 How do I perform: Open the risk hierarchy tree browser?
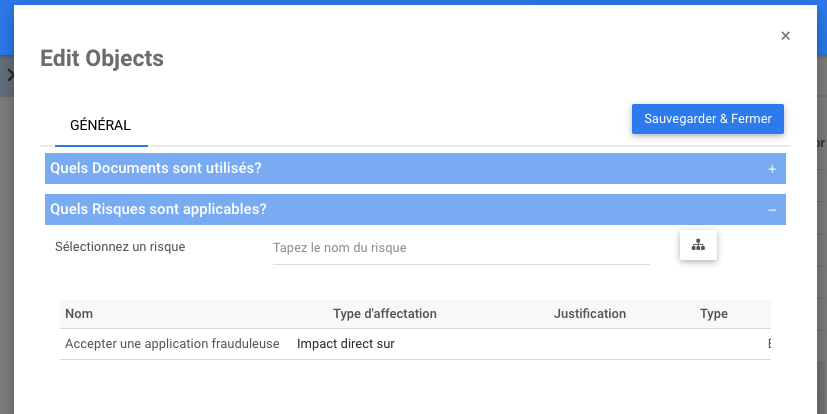698,245
